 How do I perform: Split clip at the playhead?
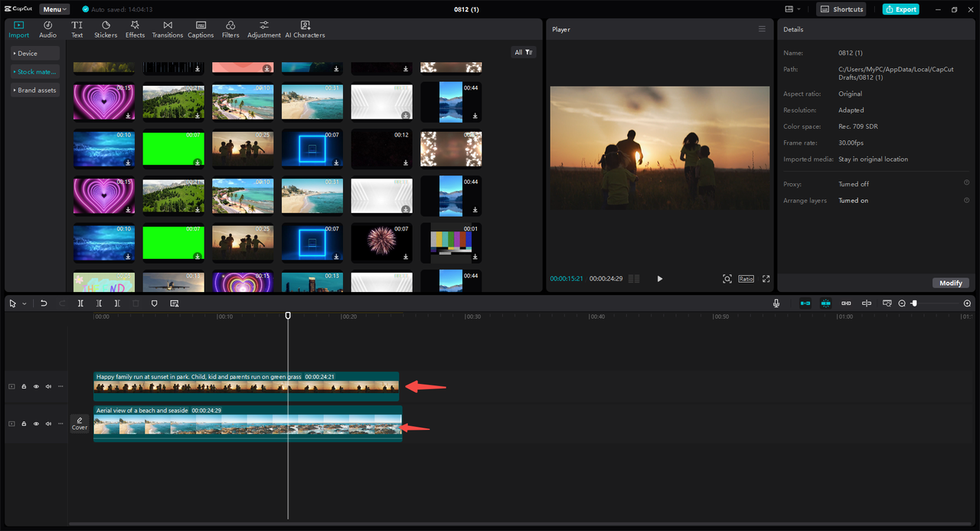click(80, 303)
